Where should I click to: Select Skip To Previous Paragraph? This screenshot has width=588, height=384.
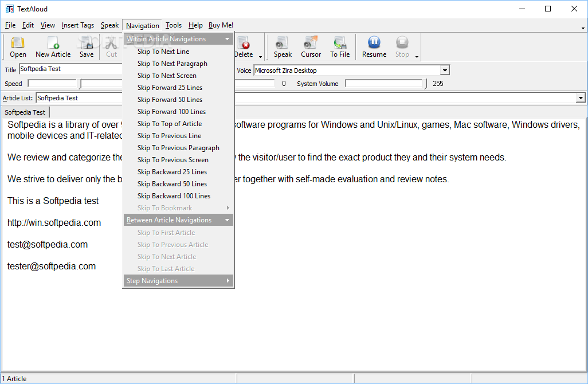(178, 148)
